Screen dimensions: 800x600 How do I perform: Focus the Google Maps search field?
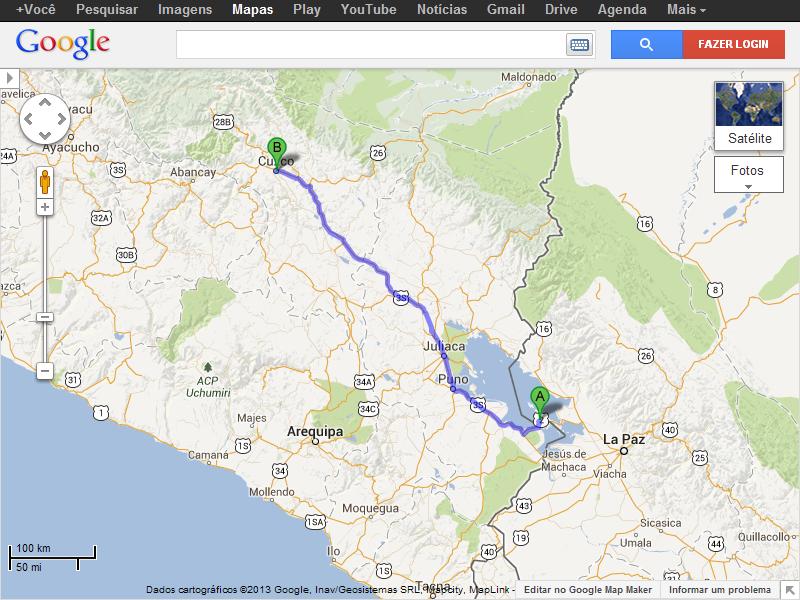click(x=371, y=44)
